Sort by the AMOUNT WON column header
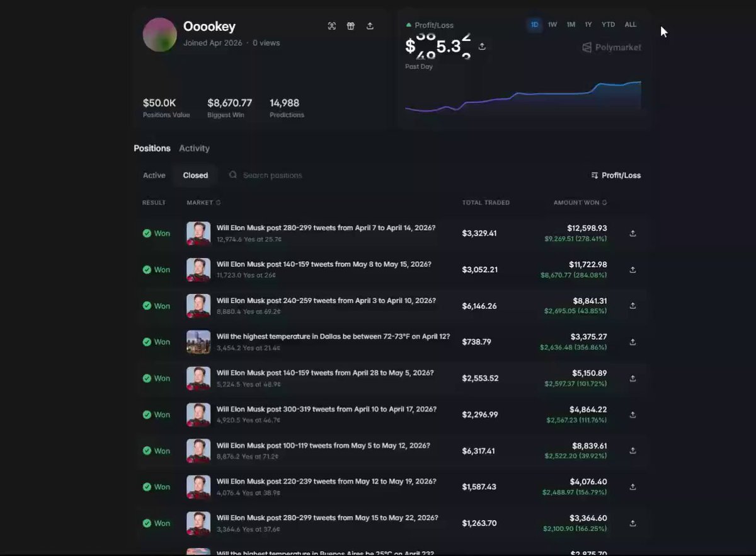Viewport: 756px width, 556px height. (x=580, y=202)
